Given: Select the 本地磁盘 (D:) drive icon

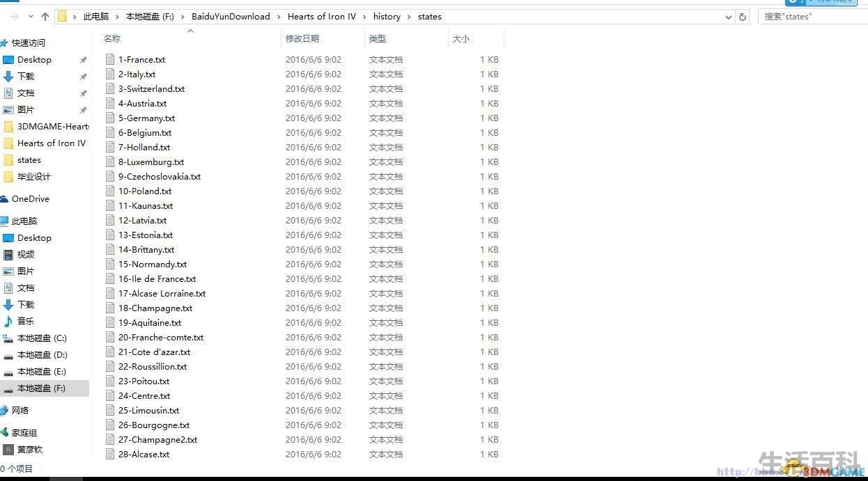Looking at the screenshot, I should pos(8,355).
